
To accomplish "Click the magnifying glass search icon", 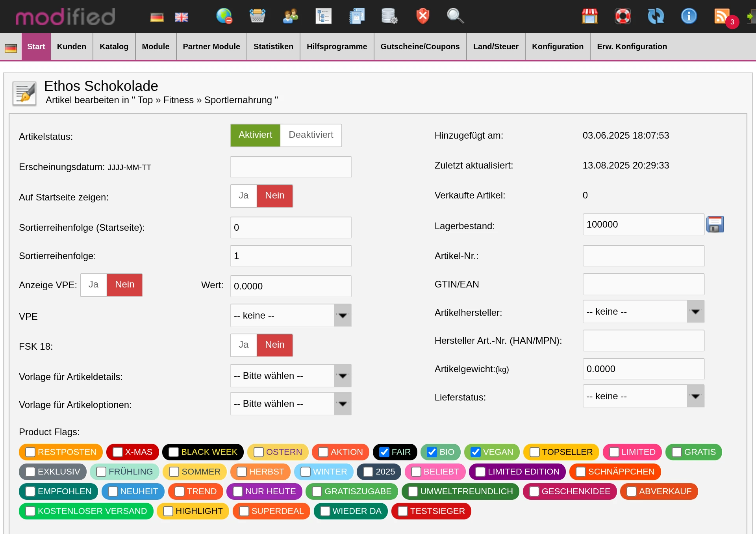I will click(455, 16).
